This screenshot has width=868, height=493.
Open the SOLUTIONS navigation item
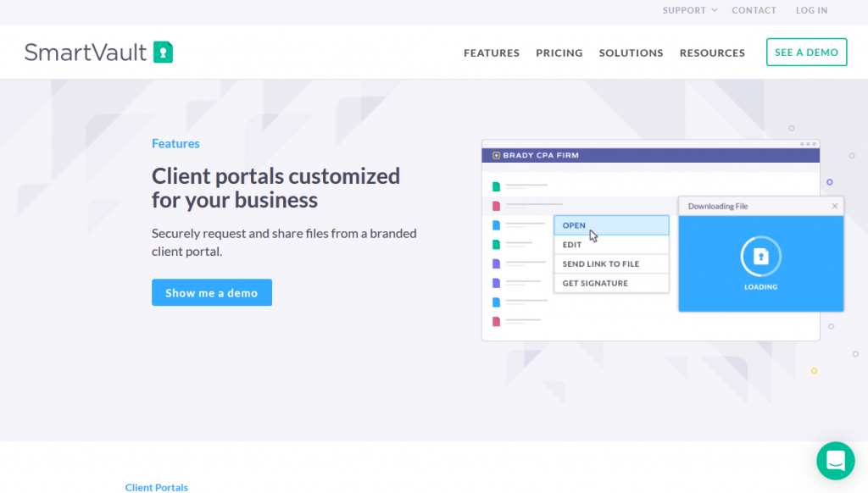631,53
